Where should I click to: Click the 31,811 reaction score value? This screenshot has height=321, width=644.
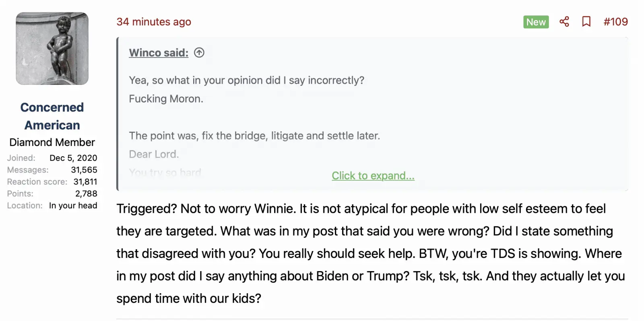pos(85,182)
